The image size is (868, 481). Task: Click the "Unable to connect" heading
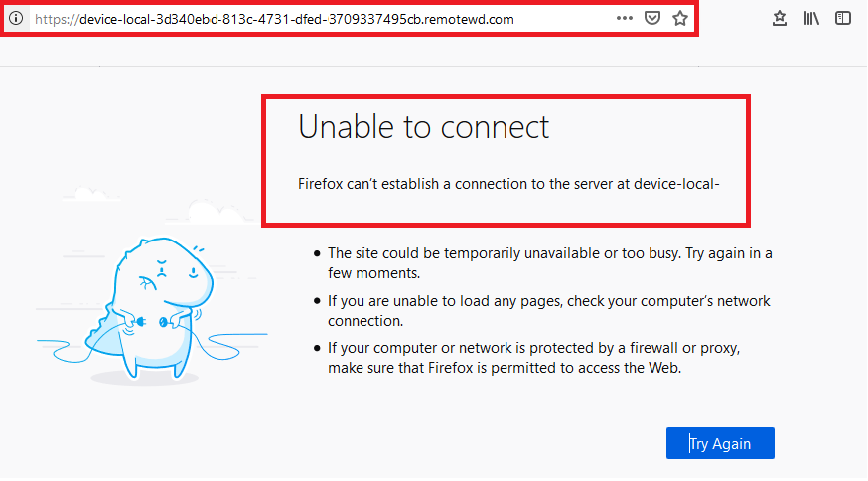coord(423,127)
